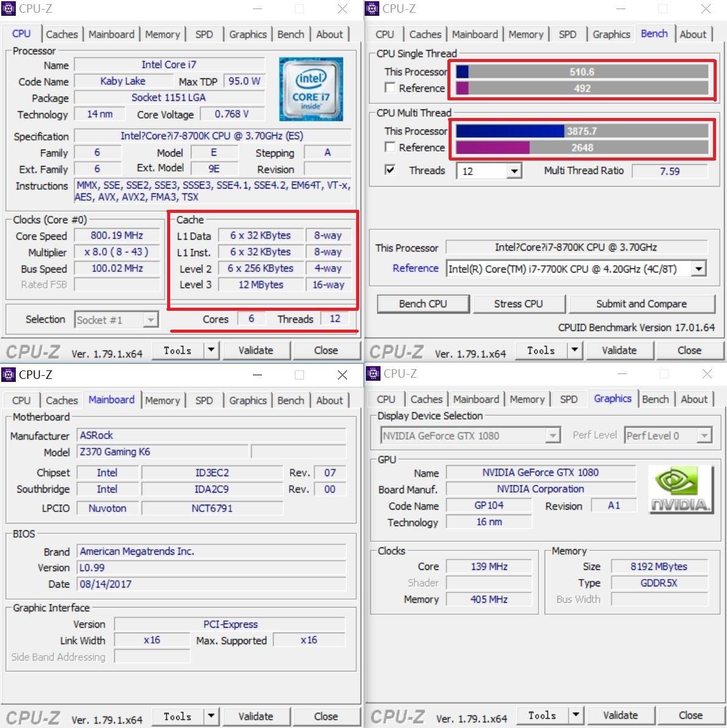
Task: Click the blue Reference link in Bench
Action: coord(415,268)
